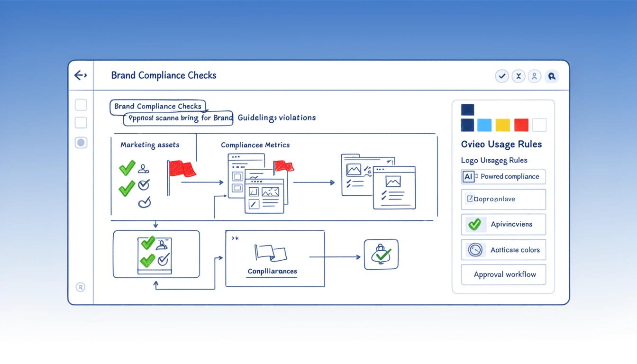Click the Guidelines violations label

pos(277,118)
